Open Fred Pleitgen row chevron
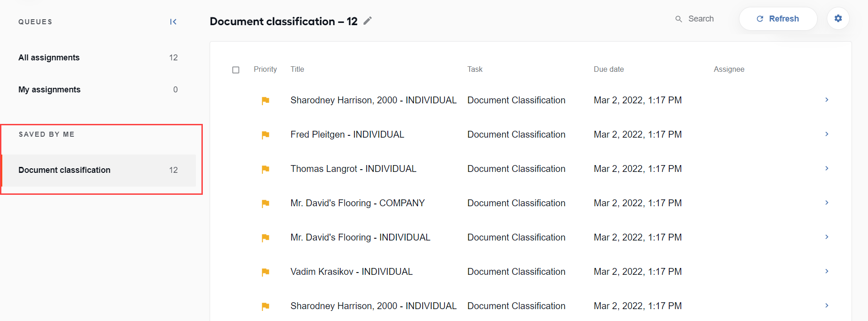Screen dimensions: 868x321 pos(827,134)
